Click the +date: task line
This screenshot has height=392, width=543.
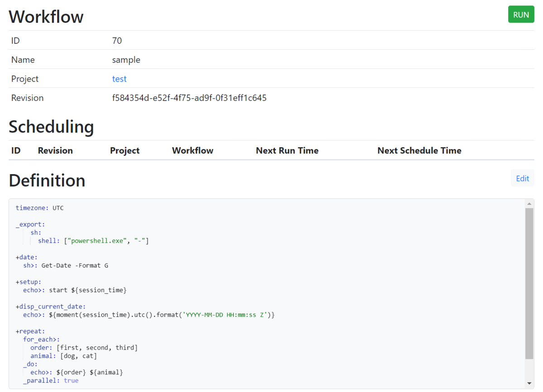pyautogui.click(x=27, y=257)
